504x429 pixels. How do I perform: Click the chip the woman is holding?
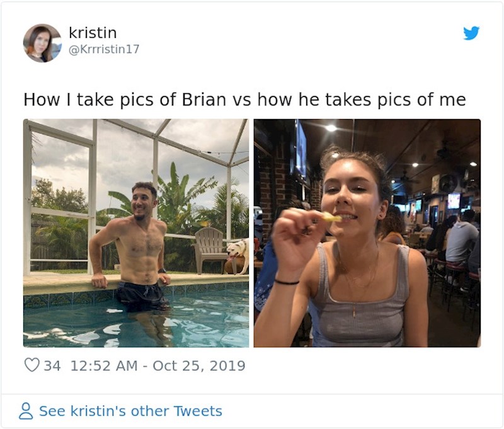[x=331, y=217]
